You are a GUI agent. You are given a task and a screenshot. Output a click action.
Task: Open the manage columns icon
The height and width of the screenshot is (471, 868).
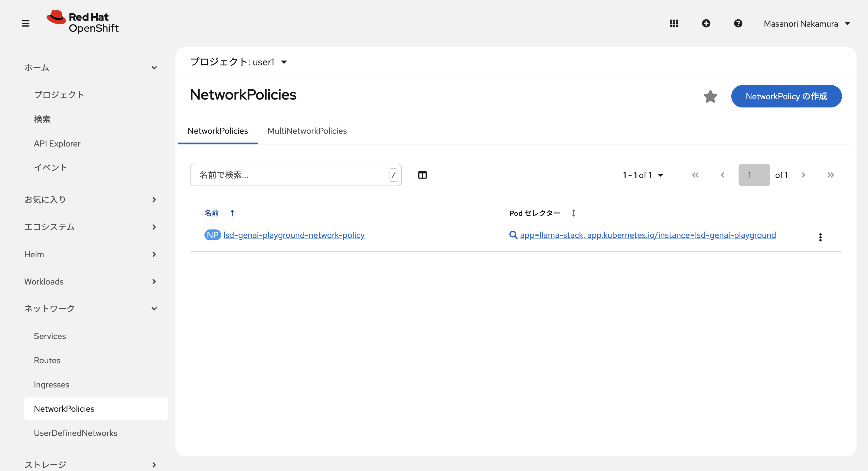(422, 175)
